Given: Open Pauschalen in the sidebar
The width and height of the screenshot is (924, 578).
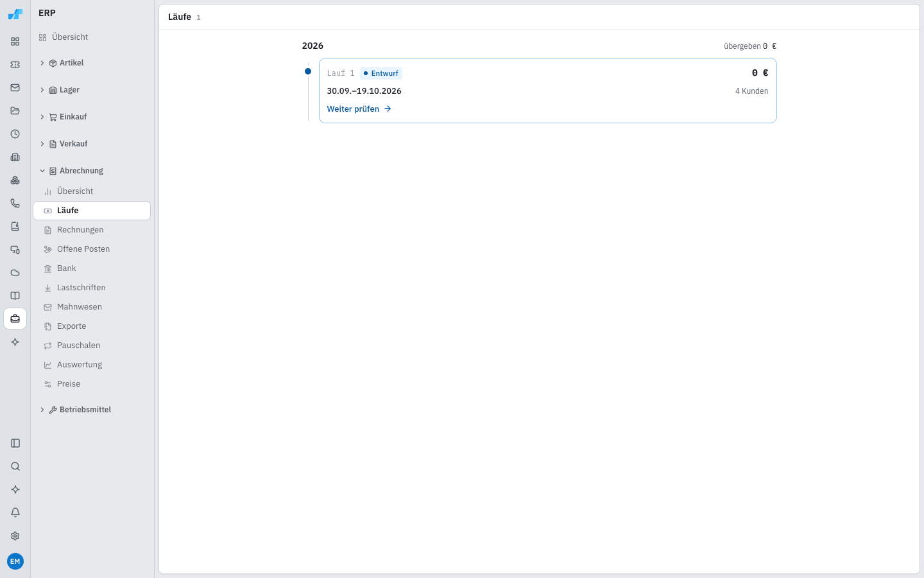Looking at the screenshot, I should pos(92,346).
